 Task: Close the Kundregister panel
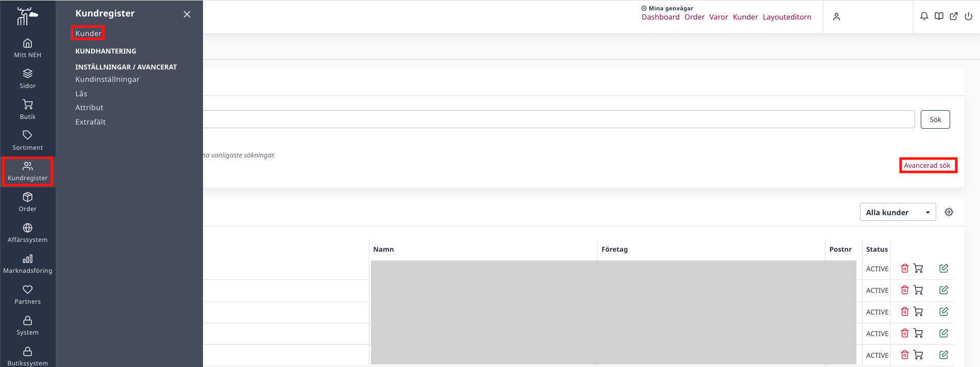[x=187, y=14]
